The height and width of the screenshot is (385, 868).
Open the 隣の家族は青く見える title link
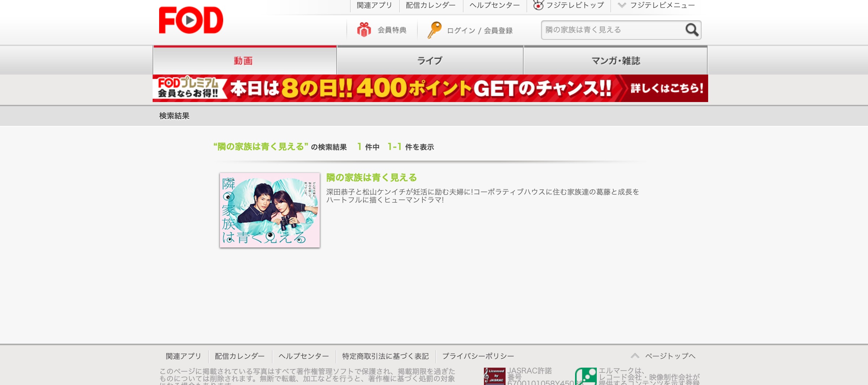click(371, 178)
